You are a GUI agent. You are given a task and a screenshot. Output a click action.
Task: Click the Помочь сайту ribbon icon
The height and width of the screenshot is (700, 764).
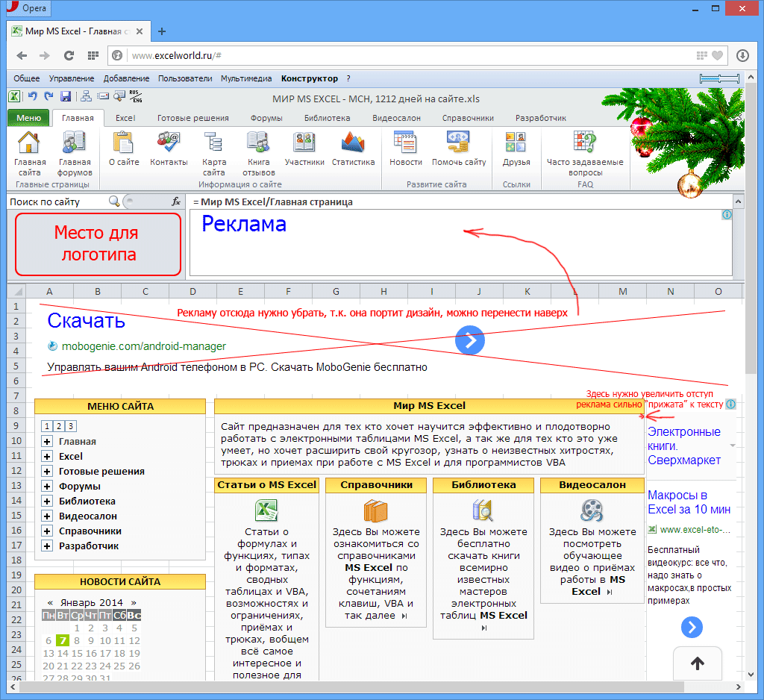[x=459, y=143]
